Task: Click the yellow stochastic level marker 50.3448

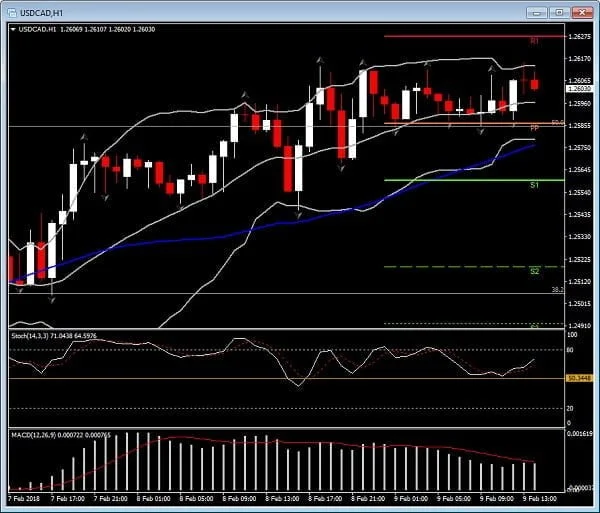Action: point(579,378)
